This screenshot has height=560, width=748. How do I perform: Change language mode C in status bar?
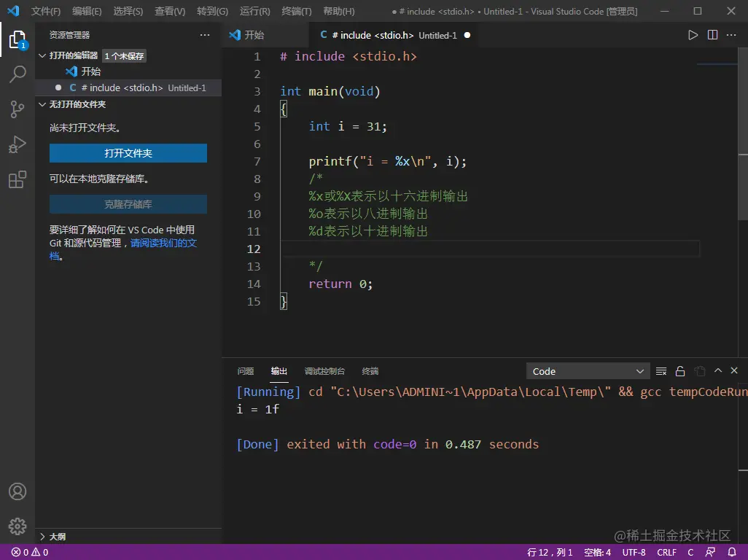point(690,552)
